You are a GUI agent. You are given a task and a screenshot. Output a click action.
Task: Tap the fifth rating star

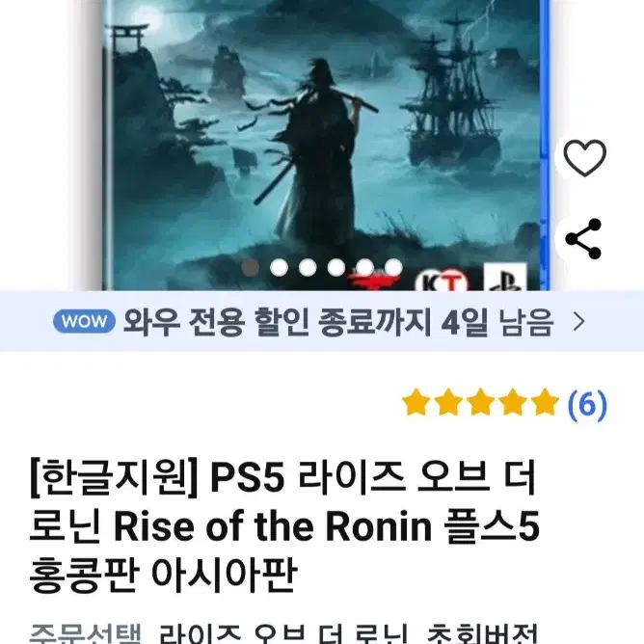coord(545,402)
